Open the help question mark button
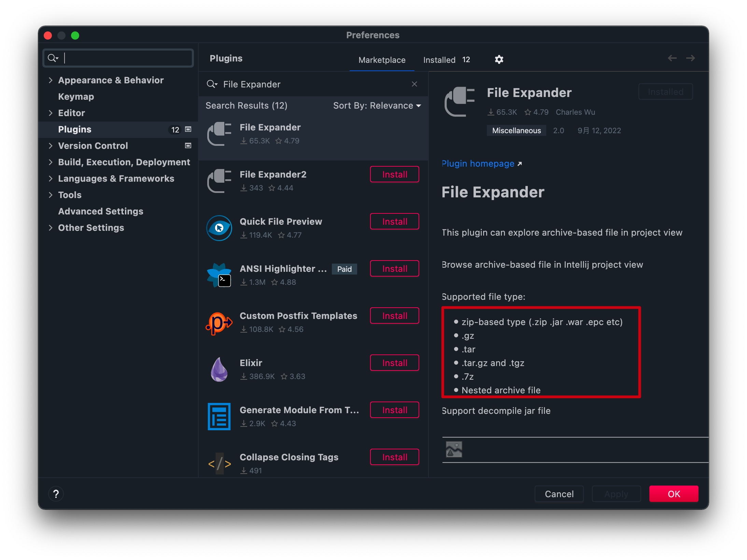This screenshot has width=747, height=560. point(56,494)
